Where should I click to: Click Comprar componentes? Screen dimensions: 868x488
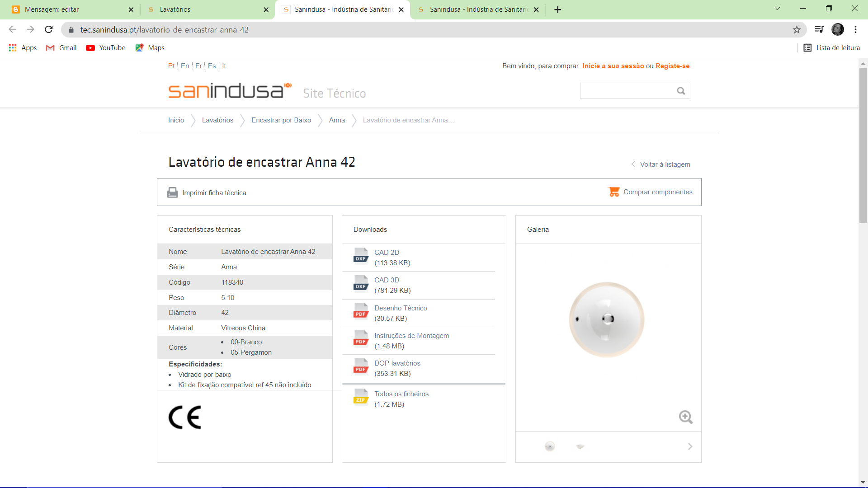pos(658,192)
